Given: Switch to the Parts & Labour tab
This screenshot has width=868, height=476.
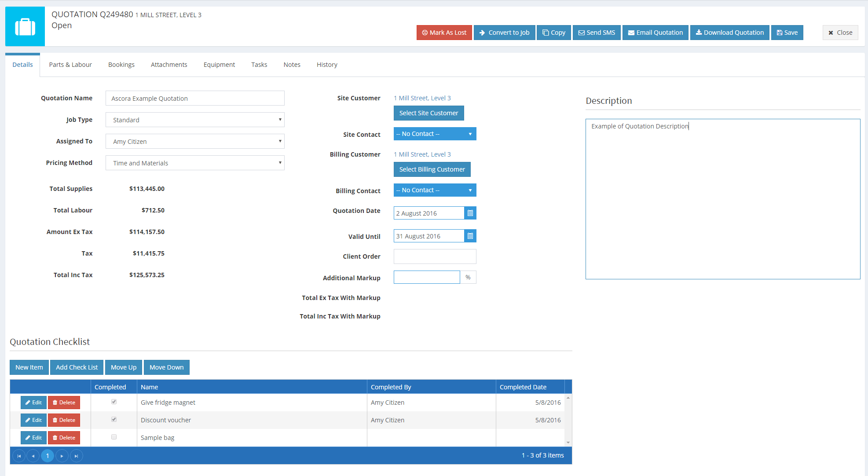Looking at the screenshot, I should click(x=70, y=65).
